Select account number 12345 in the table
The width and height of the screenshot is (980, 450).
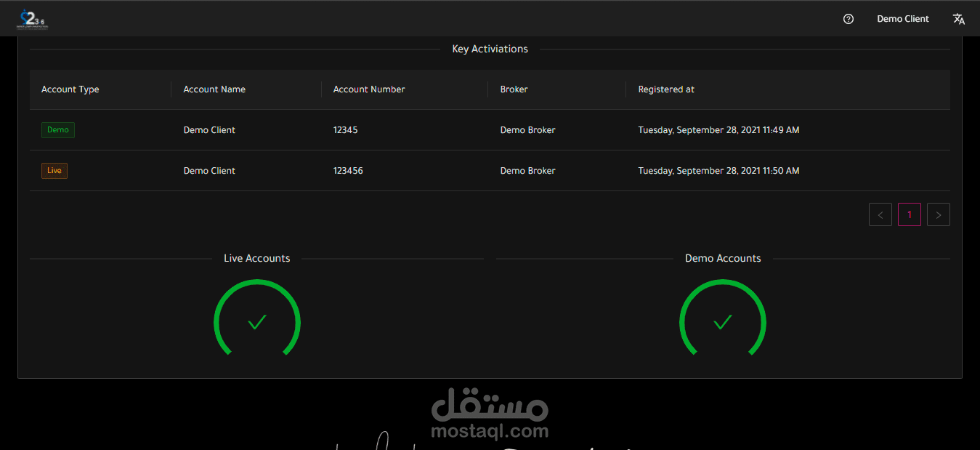[345, 129]
